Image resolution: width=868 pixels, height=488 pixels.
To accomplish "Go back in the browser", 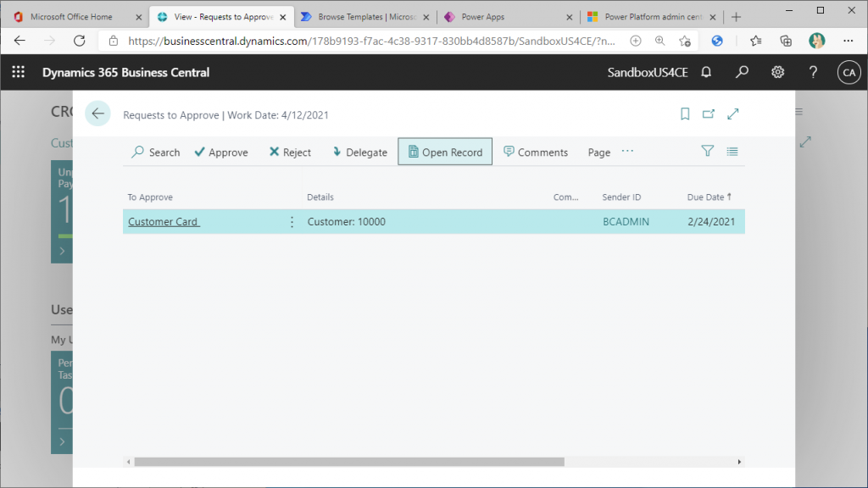I will pyautogui.click(x=19, y=41).
